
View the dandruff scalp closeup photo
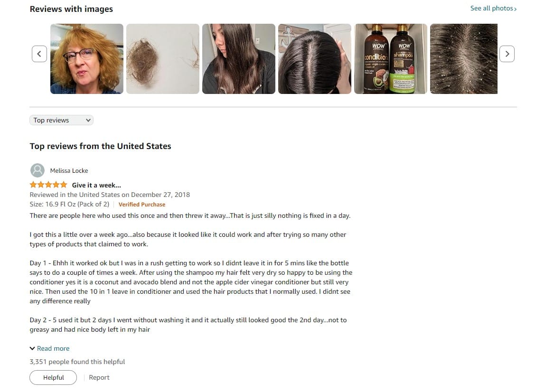click(x=464, y=59)
